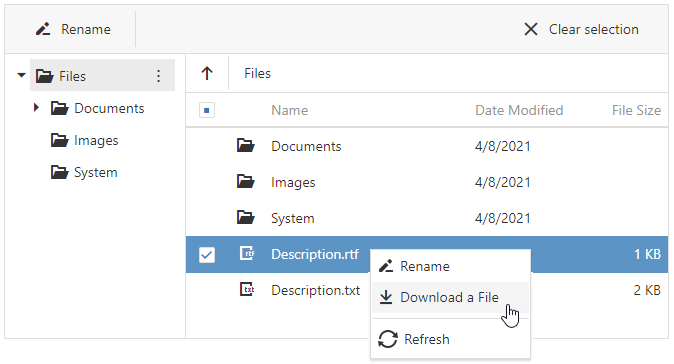Click the Images folder icon in tree
The height and width of the screenshot is (364, 674).
click(x=59, y=140)
